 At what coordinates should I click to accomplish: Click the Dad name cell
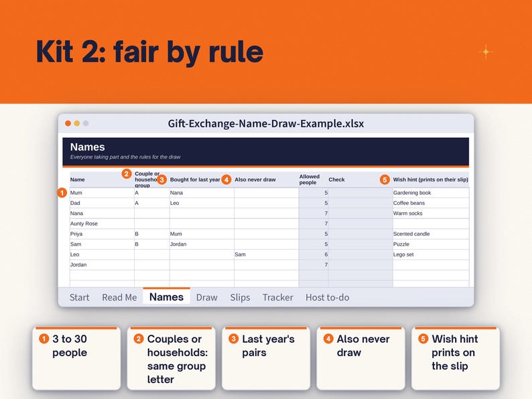pyautogui.click(x=102, y=203)
